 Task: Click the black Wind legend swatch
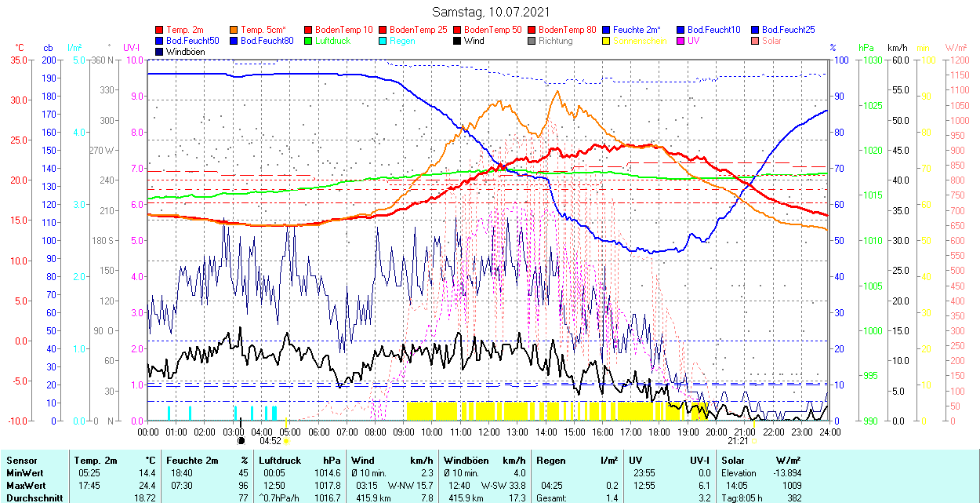coord(457,41)
